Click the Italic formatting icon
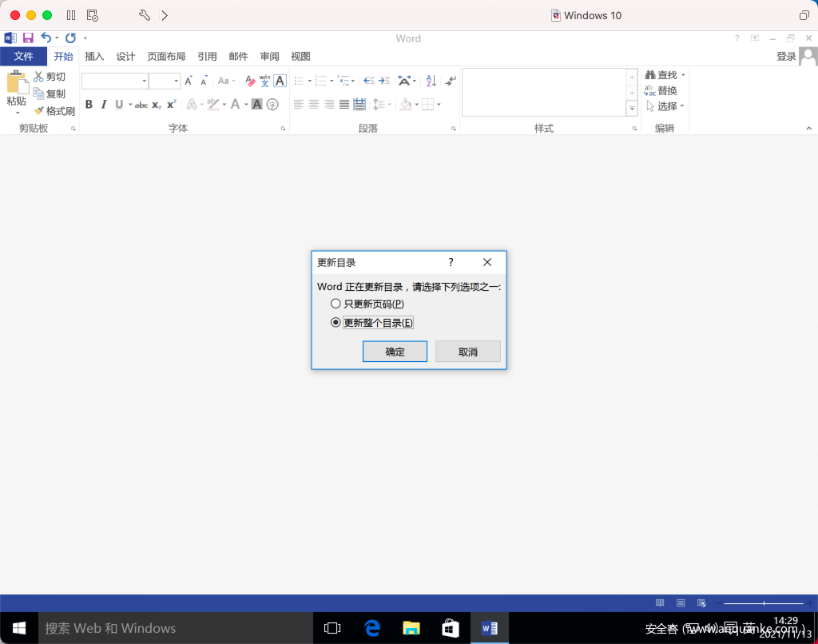818x644 pixels. pyautogui.click(x=104, y=105)
